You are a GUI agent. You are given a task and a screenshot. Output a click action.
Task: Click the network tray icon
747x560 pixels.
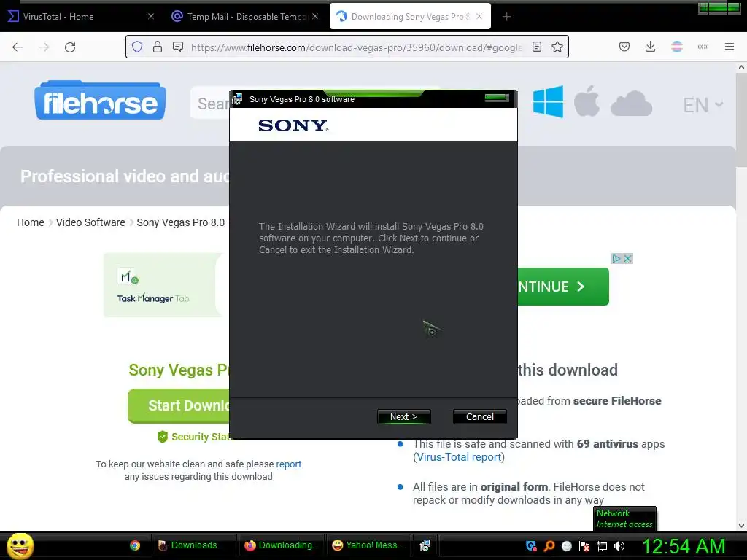point(602,546)
